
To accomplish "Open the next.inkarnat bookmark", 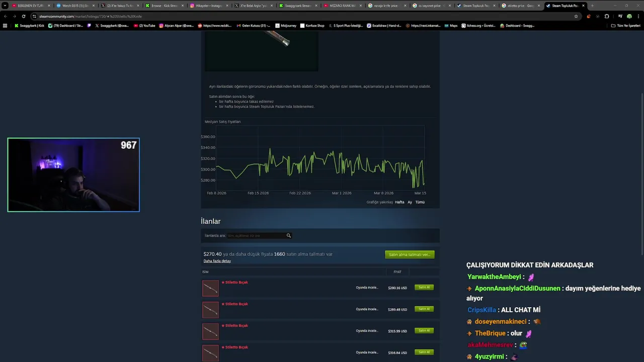I will [x=423, y=26].
